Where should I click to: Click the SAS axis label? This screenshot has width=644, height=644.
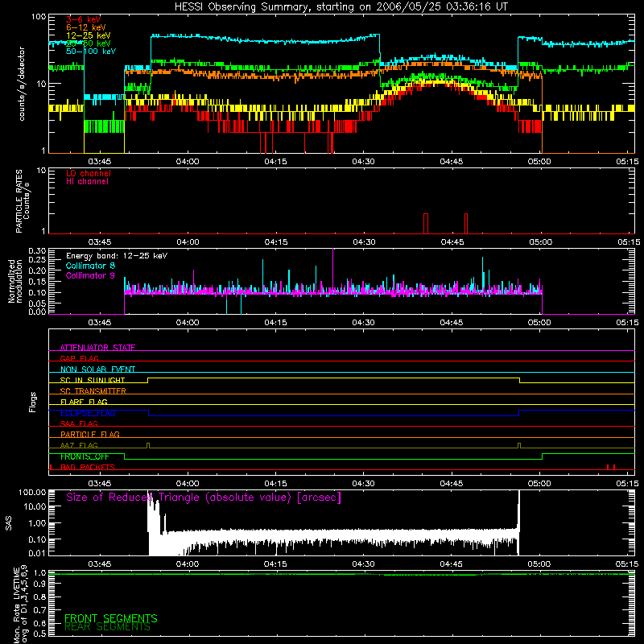pyautogui.click(x=9, y=523)
